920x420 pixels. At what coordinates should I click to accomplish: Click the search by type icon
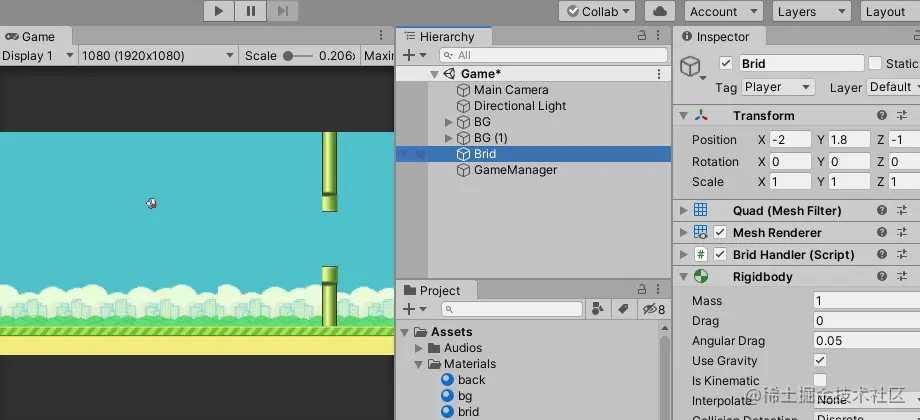tap(598, 309)
